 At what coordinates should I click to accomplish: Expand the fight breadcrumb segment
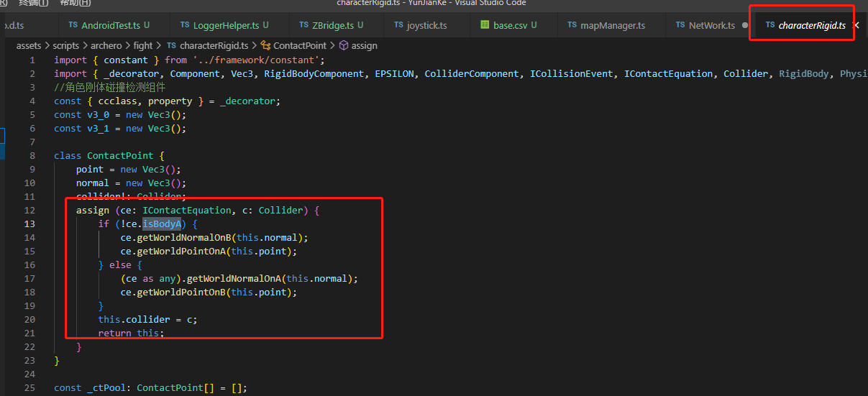[x=143, y=45]
